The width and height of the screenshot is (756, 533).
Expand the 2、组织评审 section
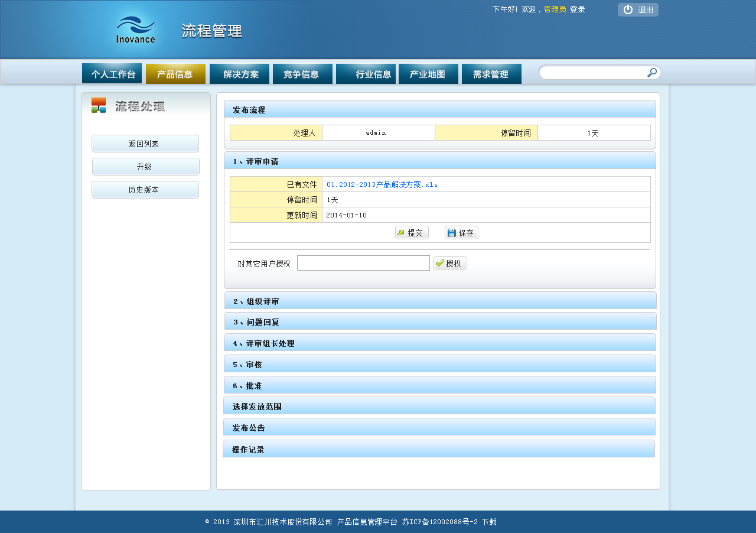point(440,301)
